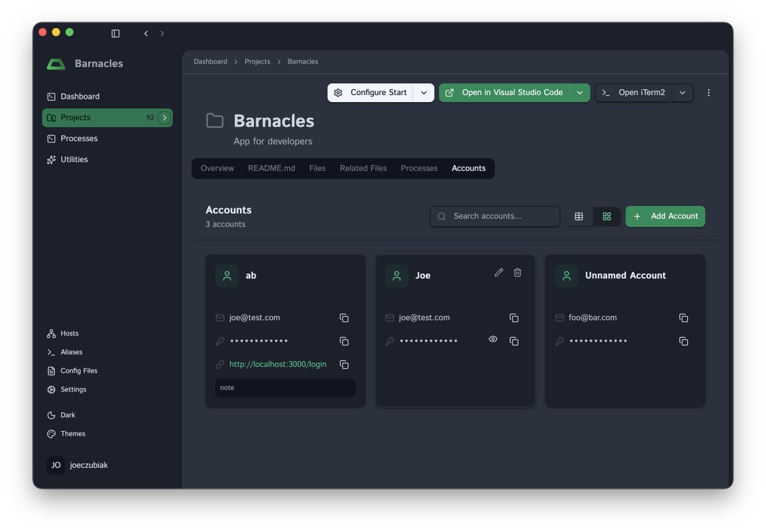Click the foo@bar.com email text
The height and width of the screenshot is (532, 766).
(x=593, y=318)
